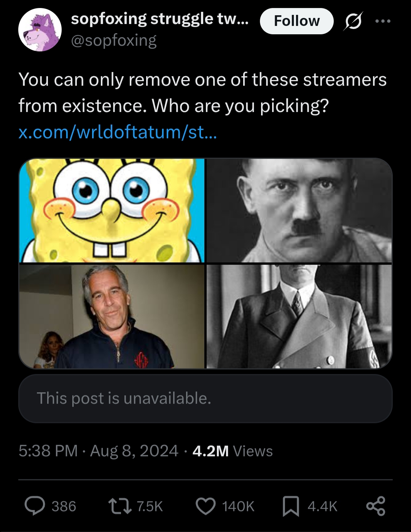Viewport: 411px width, 532px height.
Task: Open the 'sopfoxing struggle tw...' display name
Action: coord(160,19)
